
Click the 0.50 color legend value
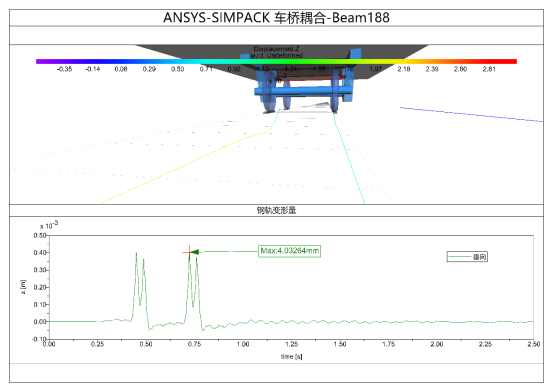coord(177,69)
